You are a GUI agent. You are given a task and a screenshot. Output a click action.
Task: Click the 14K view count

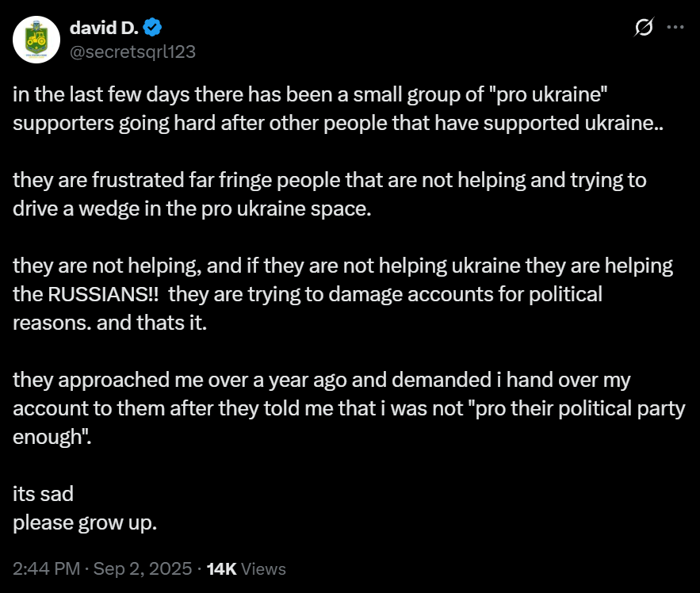click(x=221, y=568)
